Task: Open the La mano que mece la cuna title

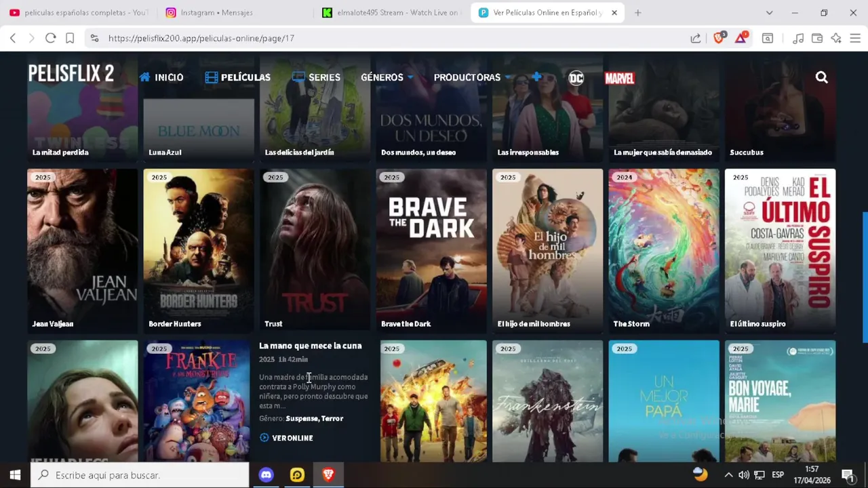Action: (x=311, y=346)
